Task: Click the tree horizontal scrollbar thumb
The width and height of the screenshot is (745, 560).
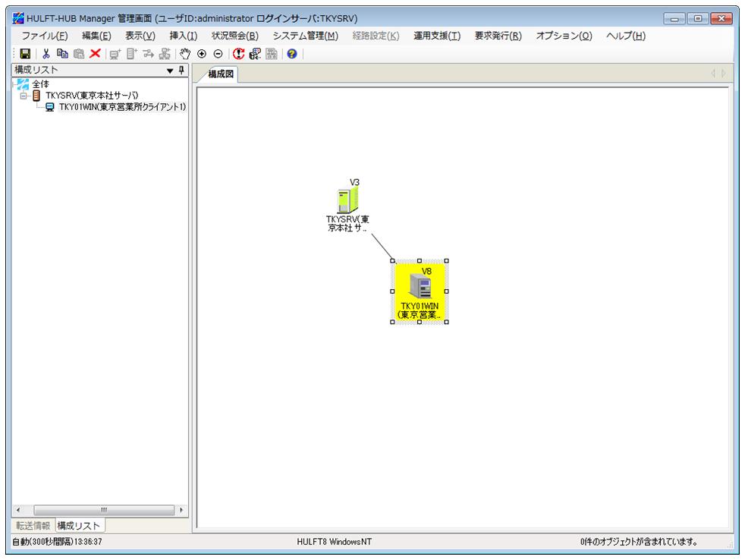Action: pyautogui.click(x=104, y=510)
